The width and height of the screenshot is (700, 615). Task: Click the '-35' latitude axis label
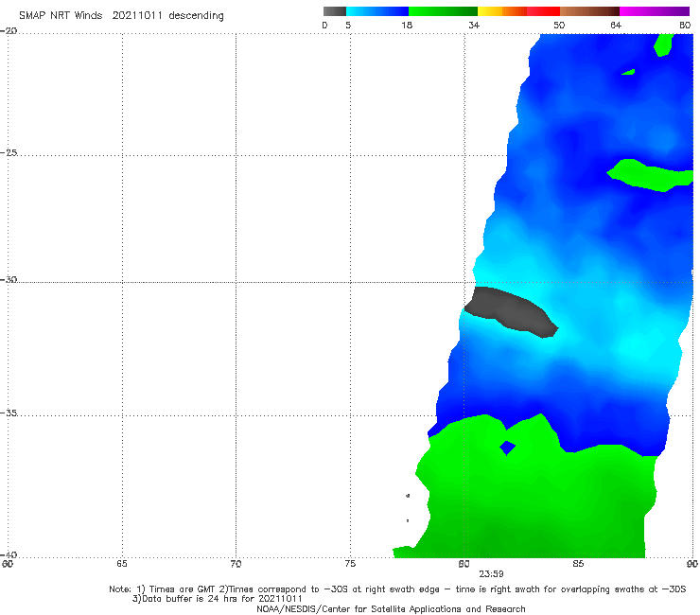(9, 413)
